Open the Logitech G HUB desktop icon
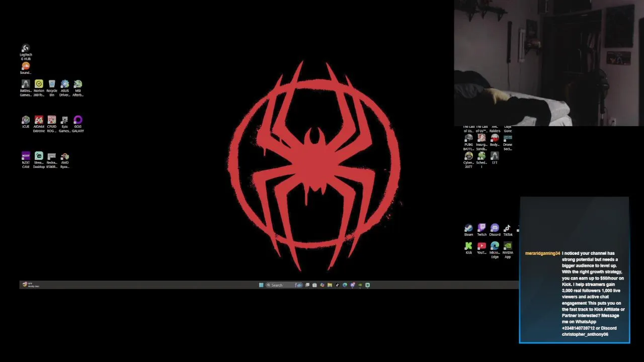Screen dimensions: 644x362 click(x=26, y=52)
